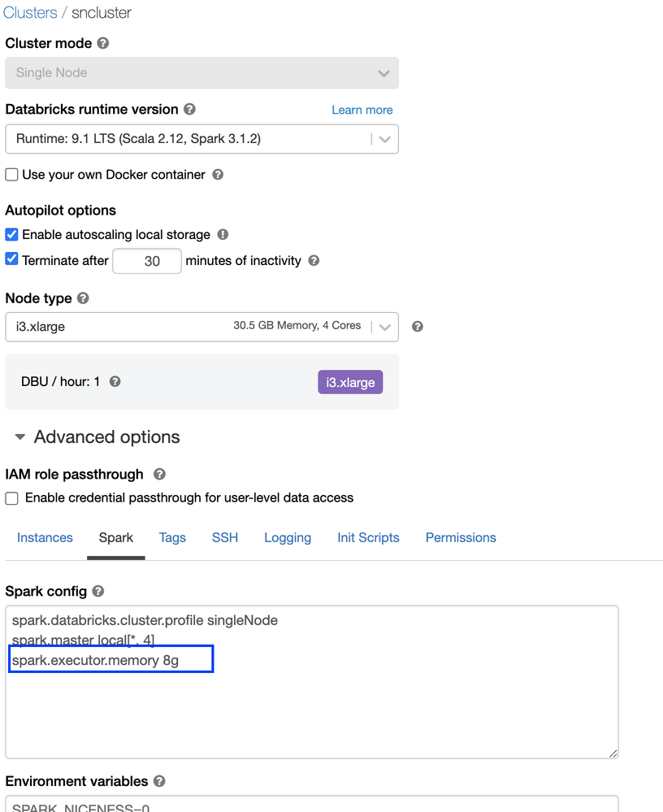663x812 pixels.
Task: Open the Node type i3.xlarge dropdown
Action: click(201, 327)
